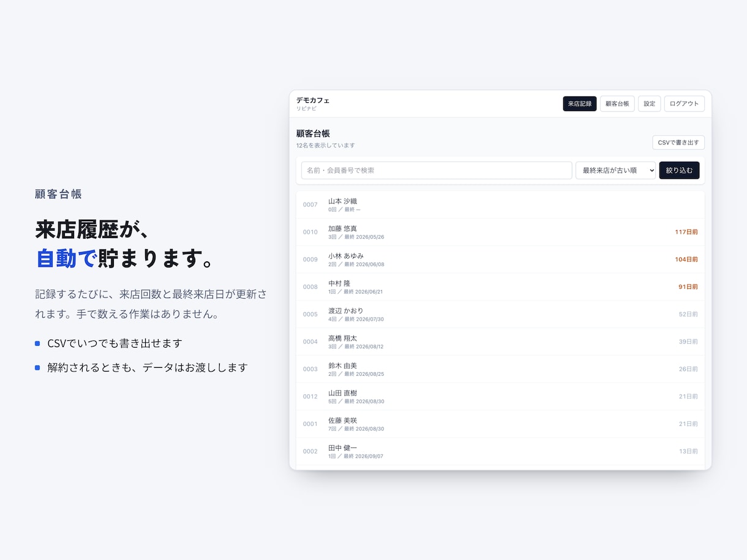Image resolution: width=747 pixels, height=560 pixels.
Task: Click the CSVでいつでも書き出せます bullet
Action: [x=114, y=343]
